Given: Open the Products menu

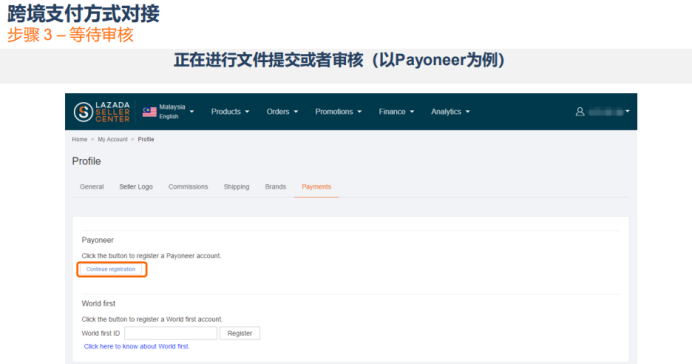Looking at the screenshot, I should click(230, 112).
